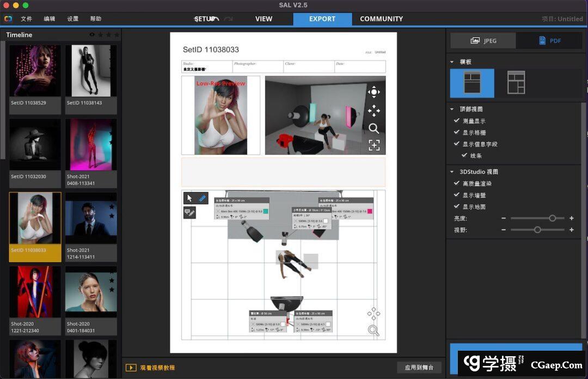Viewport: 588px width, 379px height.
Task: Click the focus frame icon in 3D view
Action: (374, 145)
